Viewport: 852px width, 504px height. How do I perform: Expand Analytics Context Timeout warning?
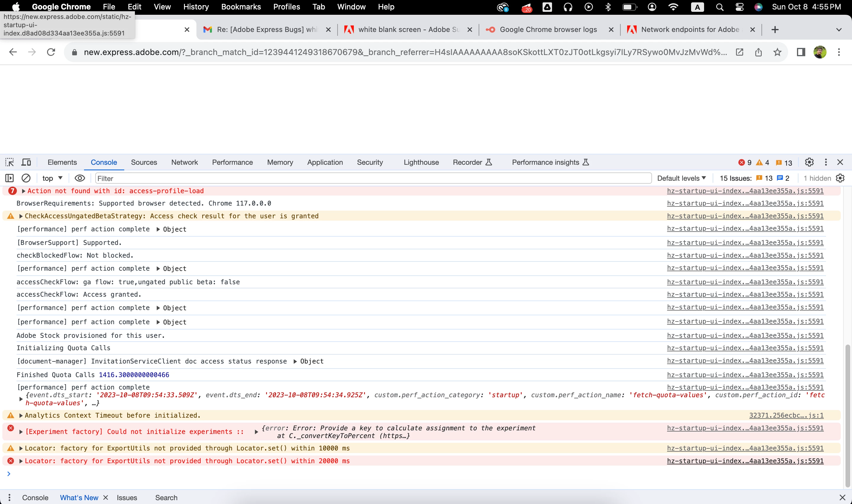coord(21,416)
